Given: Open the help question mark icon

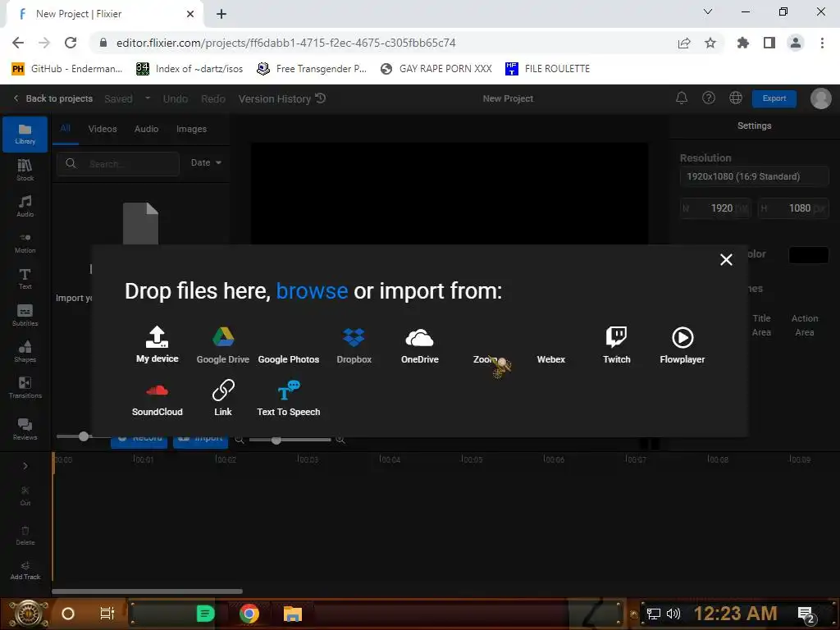Looking at the screenshot, I should point(708,98).
